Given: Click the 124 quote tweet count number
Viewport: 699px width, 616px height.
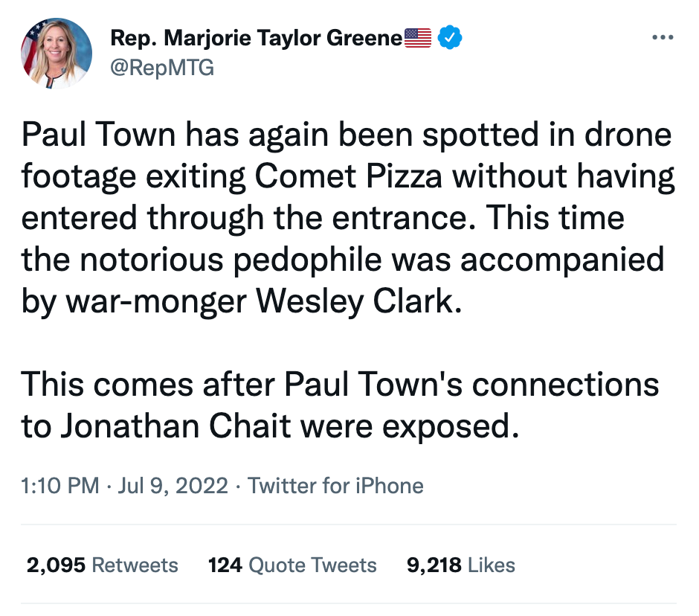Looking at the screenshot, I should point(225,565).
